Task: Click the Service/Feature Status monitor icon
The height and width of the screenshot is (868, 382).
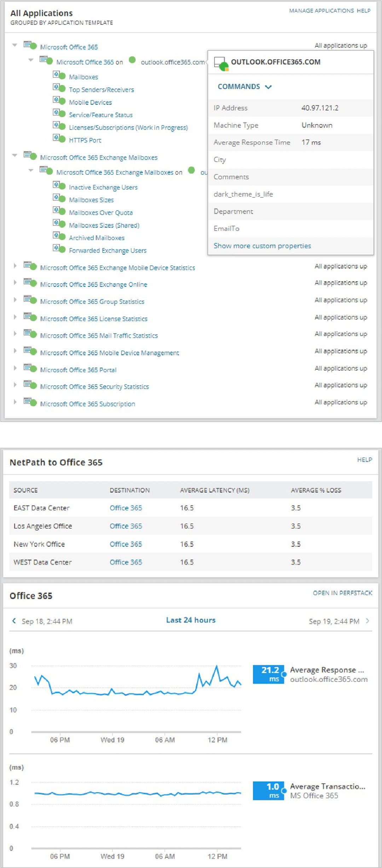Action: [x=59, y=113]
